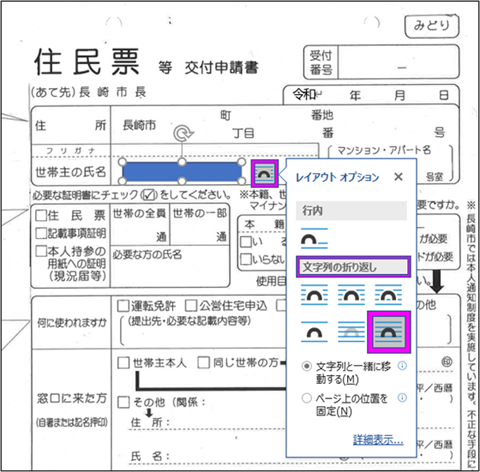
Task: Select the blue rectangle shape
Action: (x=182, y=172)
